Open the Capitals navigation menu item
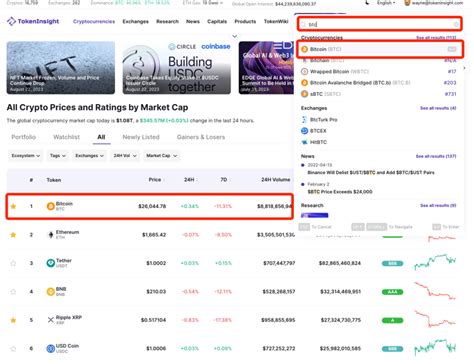Image resolution: width=474 pixels, height=364 pixels. (217, 21)
